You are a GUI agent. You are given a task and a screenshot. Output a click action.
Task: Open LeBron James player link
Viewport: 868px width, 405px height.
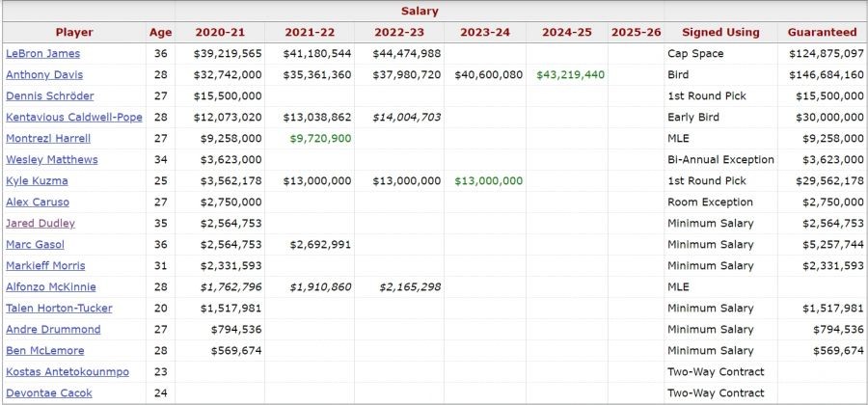click(x=42, y=54)
